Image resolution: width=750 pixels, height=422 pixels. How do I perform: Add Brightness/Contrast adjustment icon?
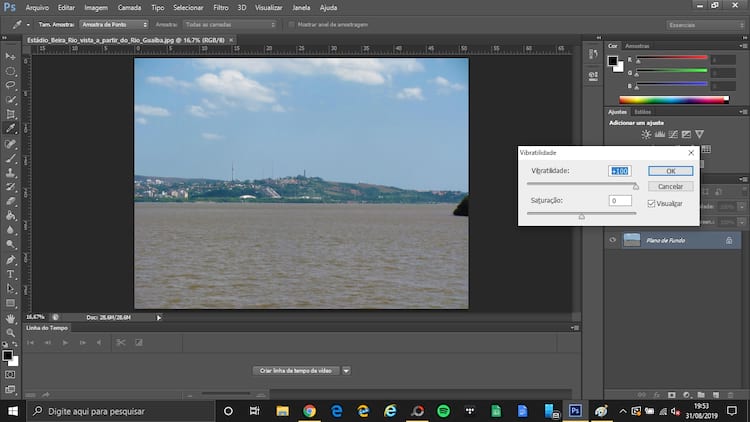(x=646, y=134)
